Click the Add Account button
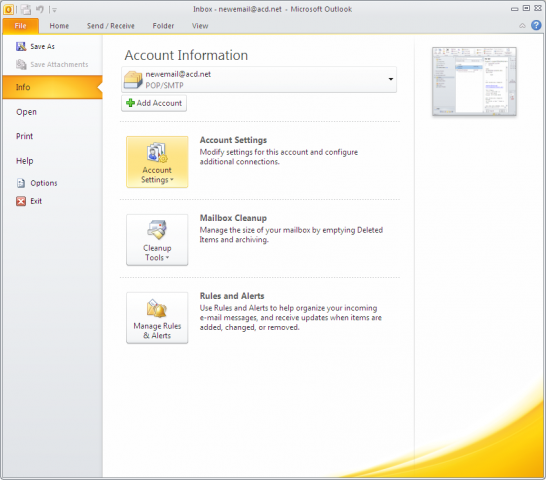The width and height of the screenshot is (546, 480). click(154, 103)
